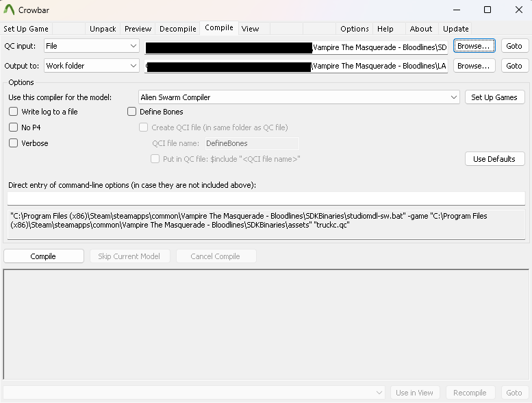
Task: Click the Skip Current Model button
Action: coord(129,256)
